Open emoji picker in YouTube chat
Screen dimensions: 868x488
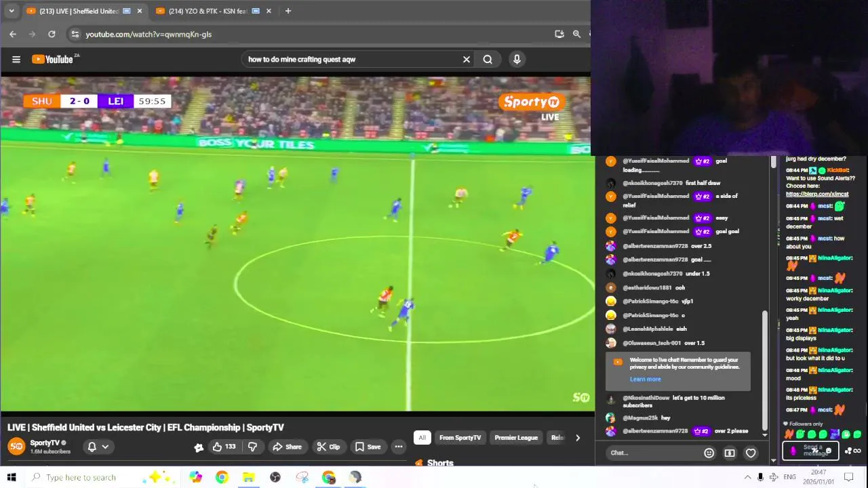coord(709,453)
